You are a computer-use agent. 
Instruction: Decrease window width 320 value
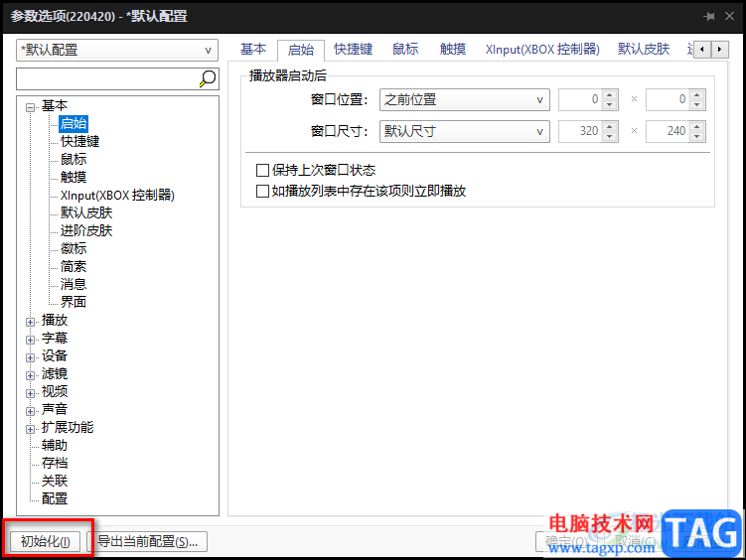(610, 137)
